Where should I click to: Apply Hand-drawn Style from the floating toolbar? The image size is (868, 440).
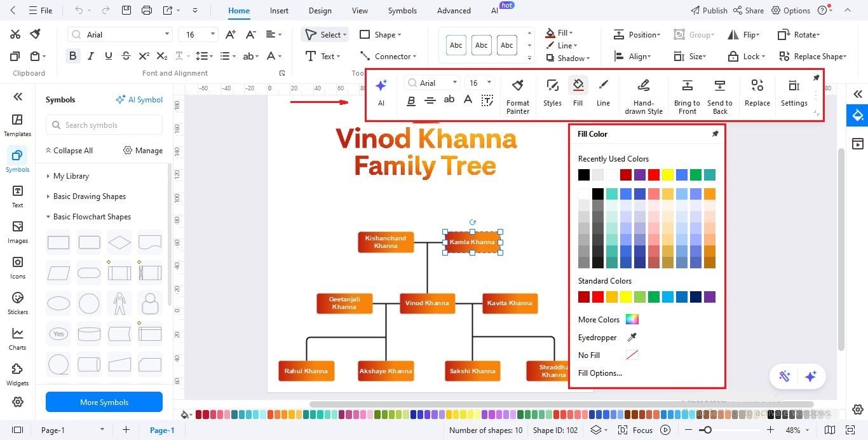[x=643, y=93]
